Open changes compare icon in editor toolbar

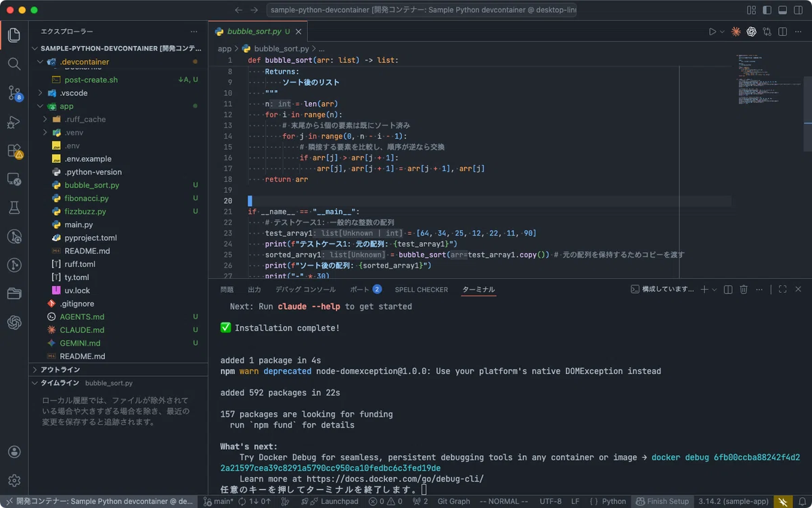tap(767, 32)
